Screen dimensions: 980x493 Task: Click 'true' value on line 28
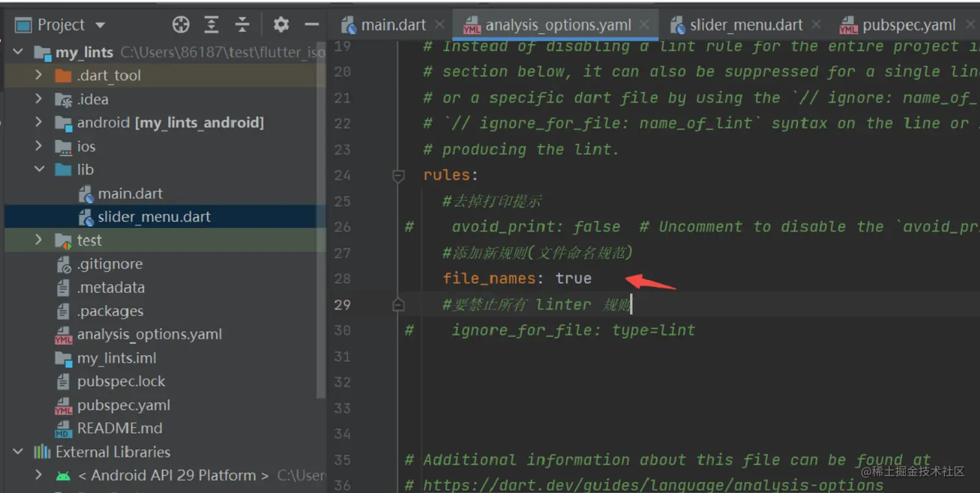574,279
